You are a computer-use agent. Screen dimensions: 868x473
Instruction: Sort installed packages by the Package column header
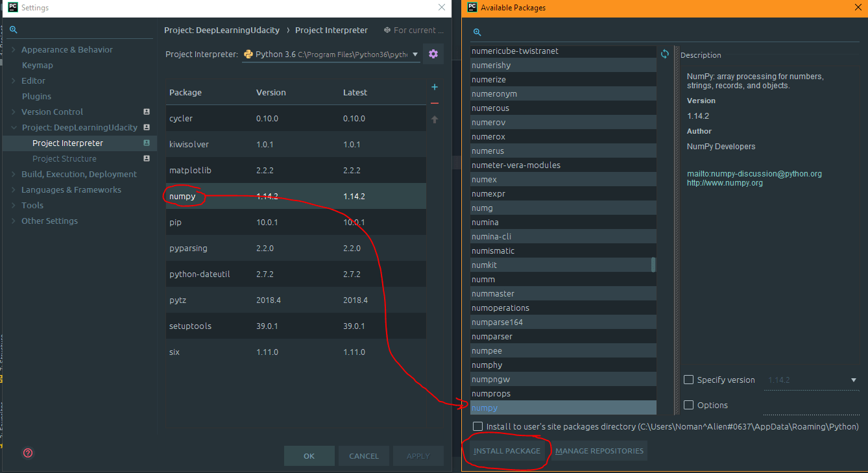pyautogui.click(x=186, y=92)
